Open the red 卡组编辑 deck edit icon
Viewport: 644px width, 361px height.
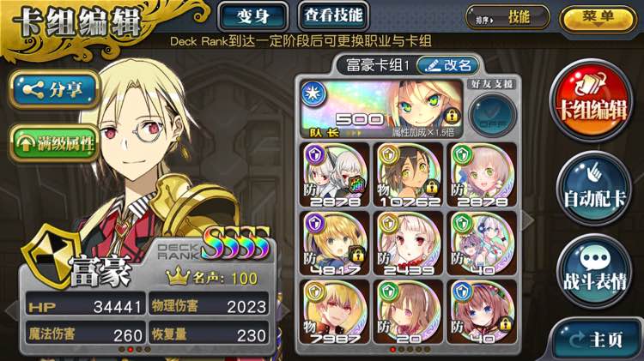(x=591, y=102)
